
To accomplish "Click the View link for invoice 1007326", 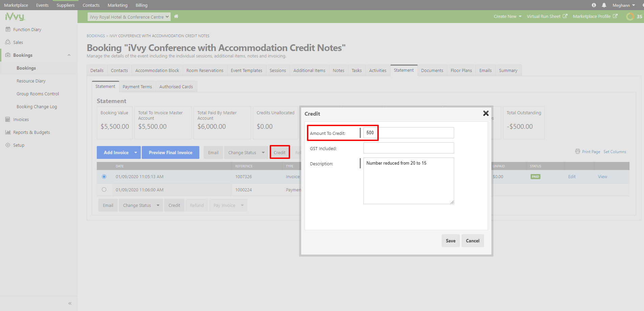I will [602, 176].
